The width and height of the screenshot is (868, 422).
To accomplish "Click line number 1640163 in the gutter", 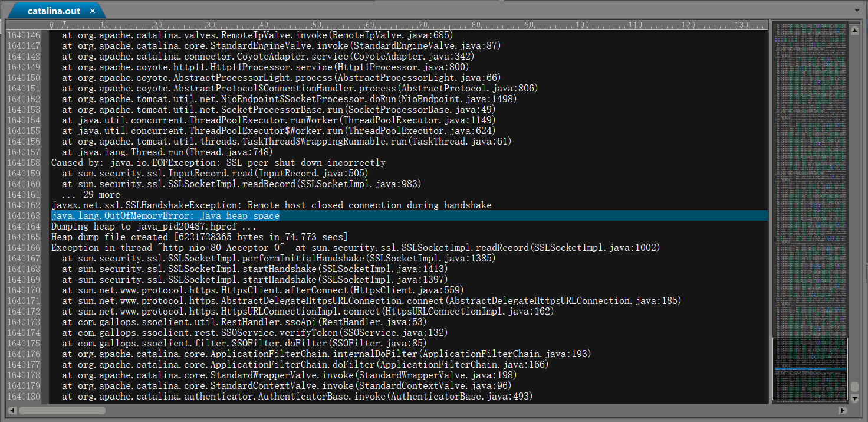I will click(24, 216).
